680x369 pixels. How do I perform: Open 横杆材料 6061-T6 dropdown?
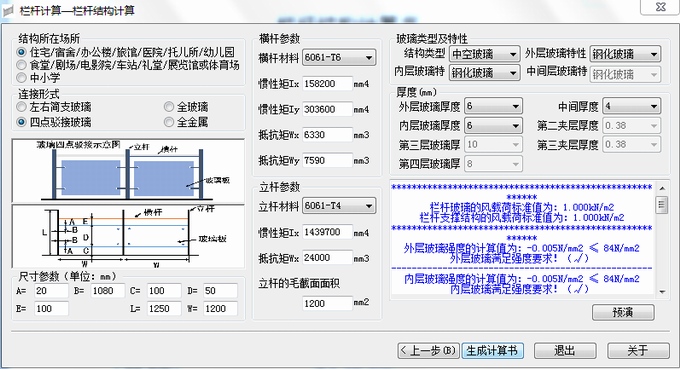[x=339, y=57]
